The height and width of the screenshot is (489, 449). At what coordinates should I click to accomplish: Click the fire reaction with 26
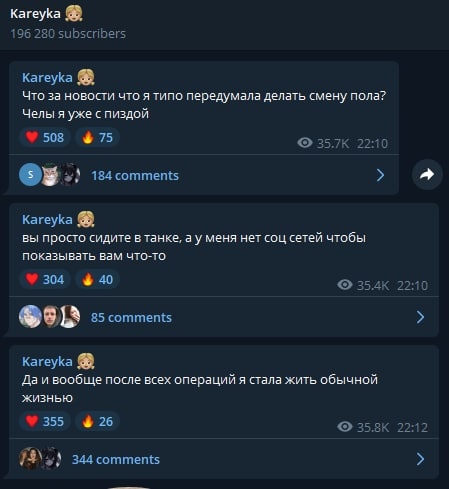coord(97,421)
